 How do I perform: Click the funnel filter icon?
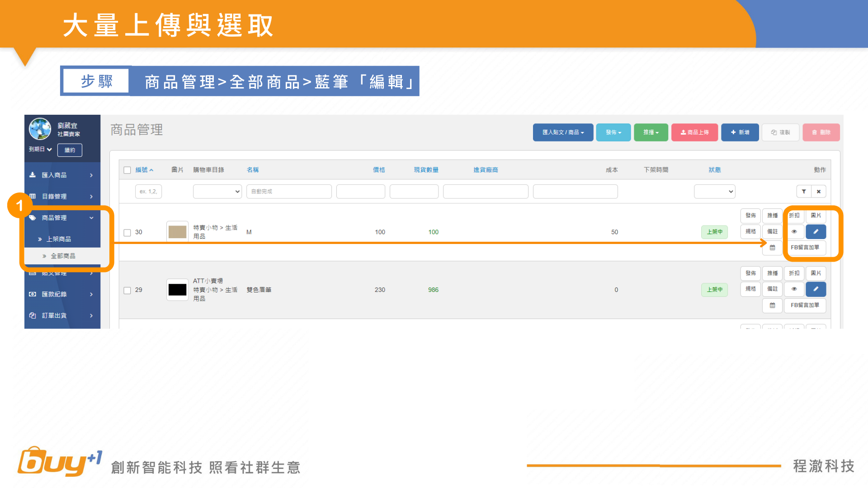[x=804, y=192]
